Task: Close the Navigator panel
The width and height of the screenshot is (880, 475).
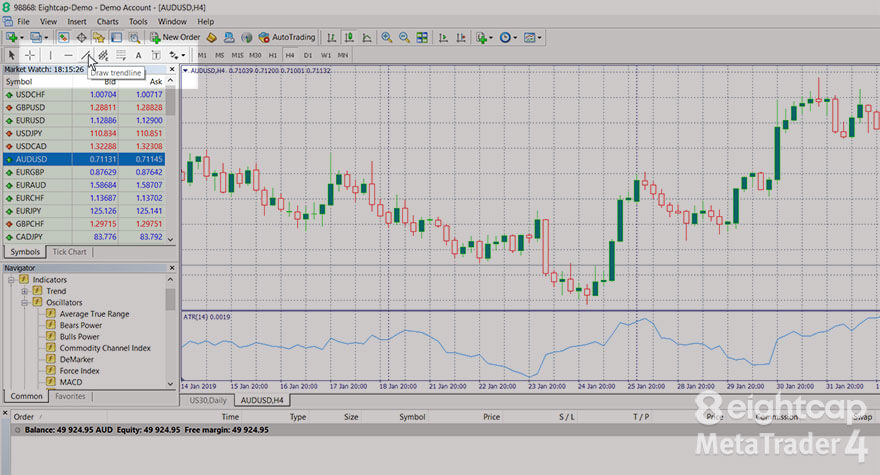Action: point(172,268)
